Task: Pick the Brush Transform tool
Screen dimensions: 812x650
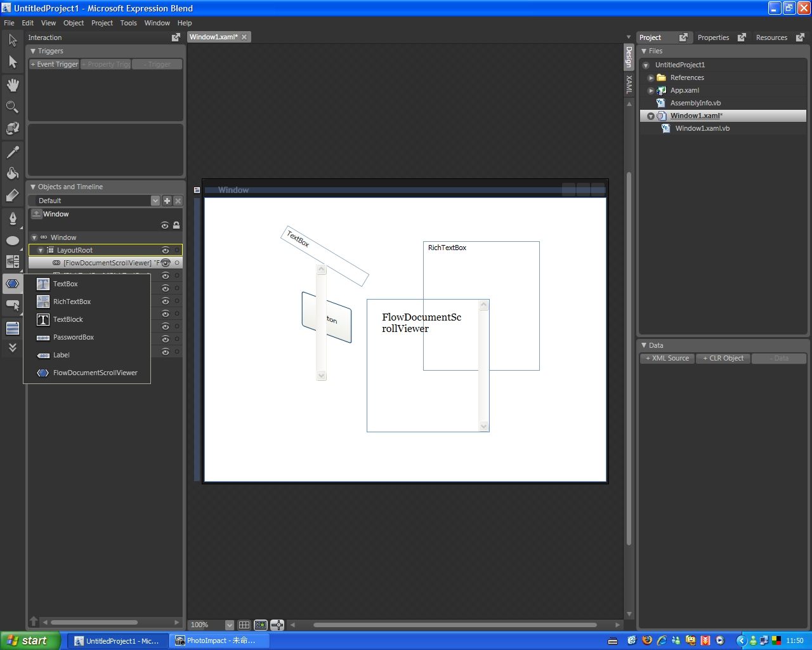Action: [x=13, y=196]
